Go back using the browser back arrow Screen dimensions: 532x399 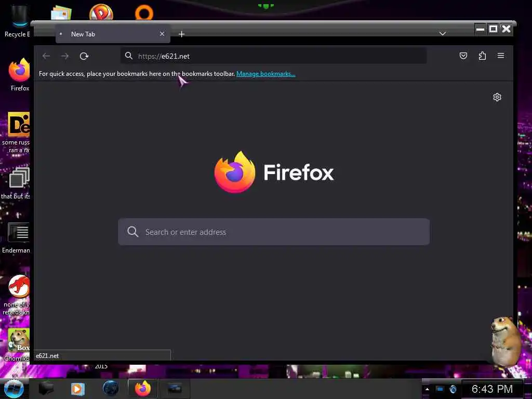[46, 56]
